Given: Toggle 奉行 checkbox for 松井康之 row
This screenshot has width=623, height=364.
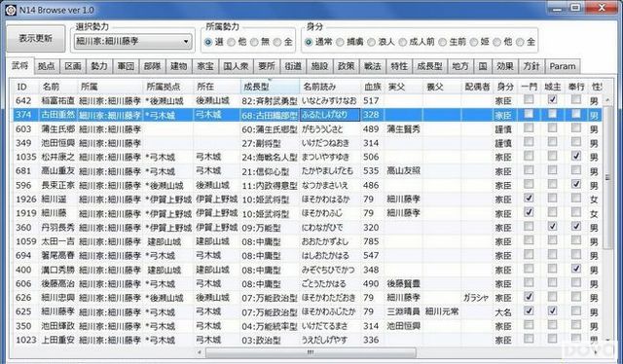Looking at the screenshot, I should (x=576, y=156).
